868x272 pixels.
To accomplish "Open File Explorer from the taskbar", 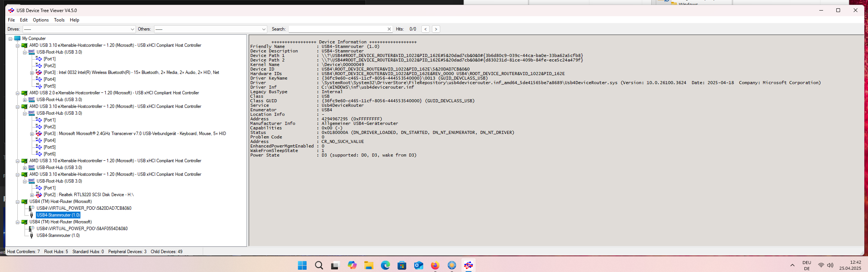I will click(369, 266).
